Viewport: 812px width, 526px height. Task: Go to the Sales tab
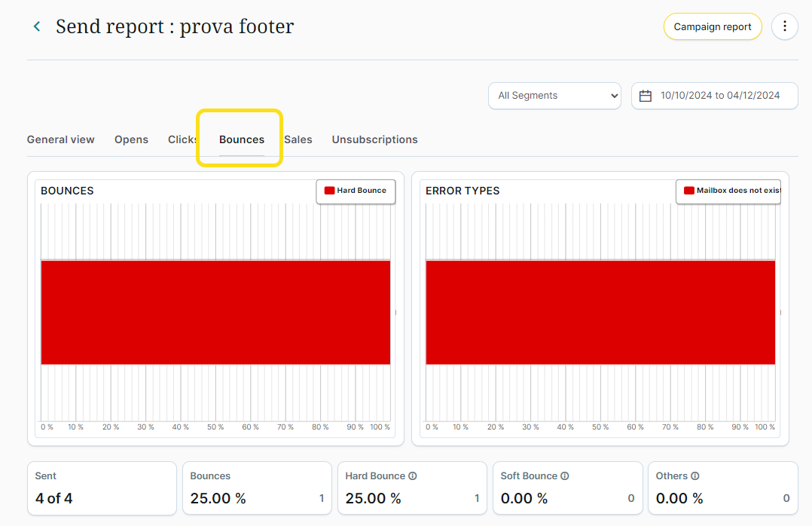298,139
